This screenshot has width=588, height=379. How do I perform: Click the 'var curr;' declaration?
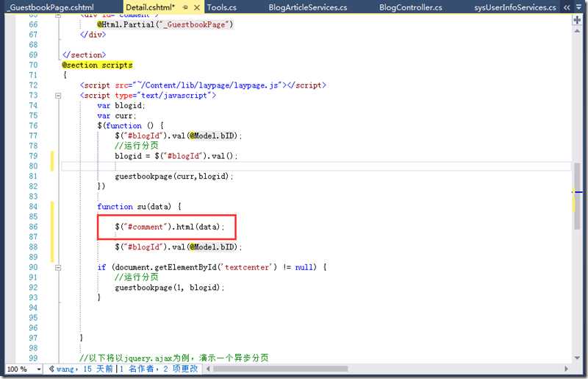(x=116, y=116)
